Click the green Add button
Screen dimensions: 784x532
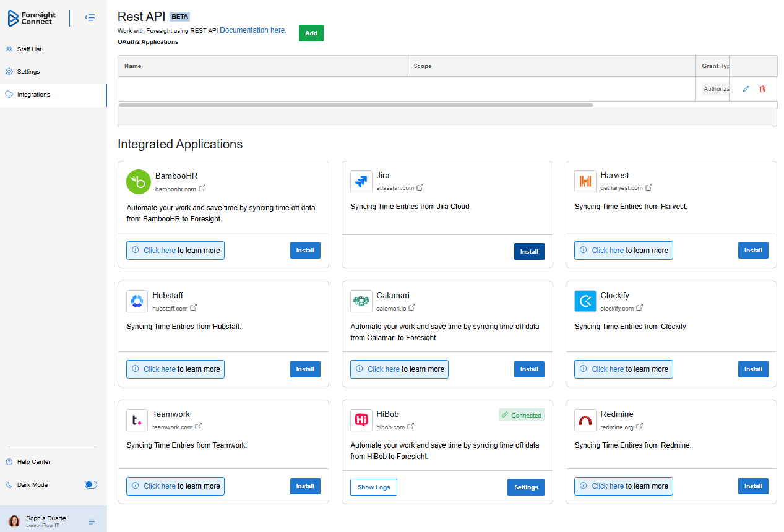pos(311,33)
